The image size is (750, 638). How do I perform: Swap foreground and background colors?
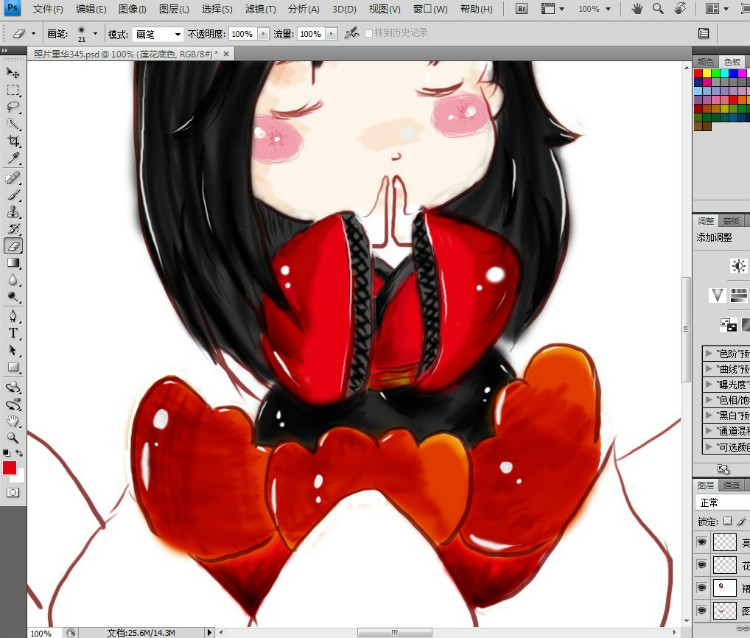click(x=19, y=453)
